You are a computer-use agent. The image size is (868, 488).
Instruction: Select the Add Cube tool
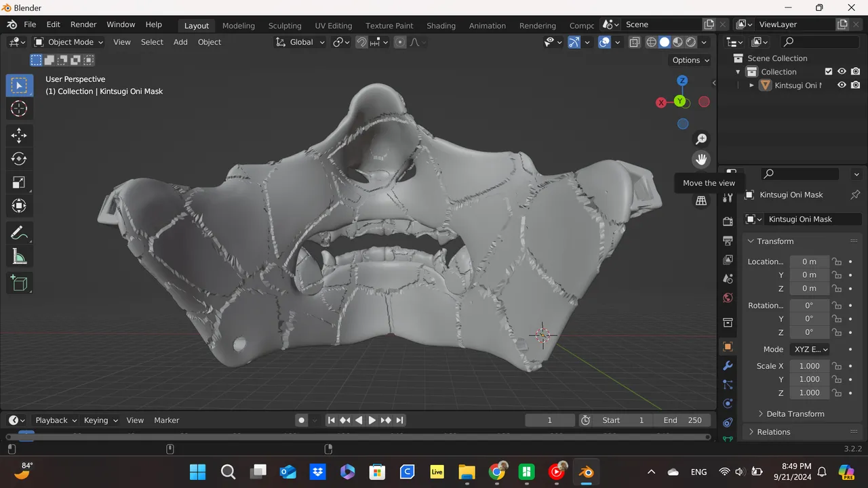[19, 283]
